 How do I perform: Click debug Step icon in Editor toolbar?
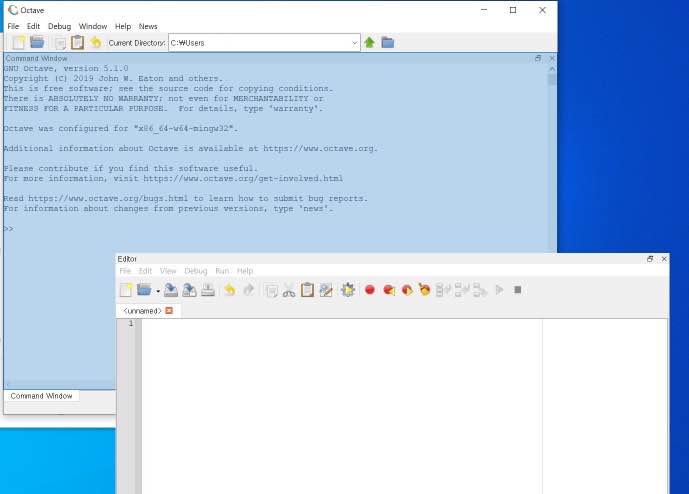443,290
